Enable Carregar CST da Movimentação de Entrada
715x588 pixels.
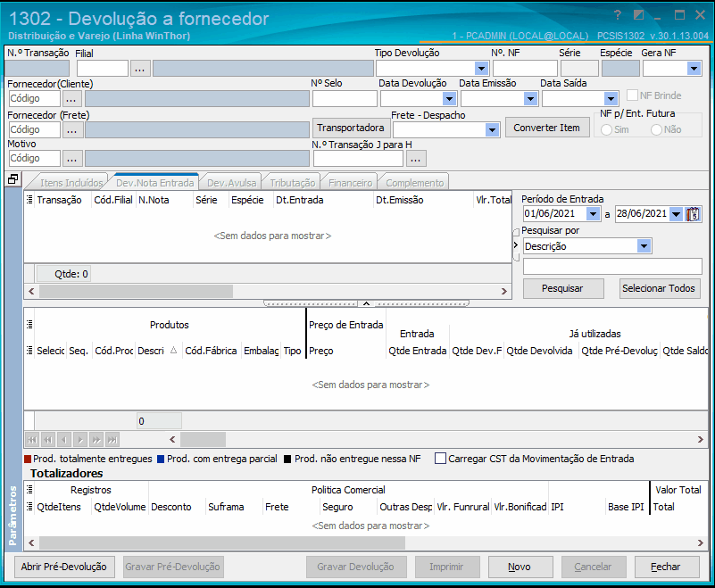(x=440, y=459)
